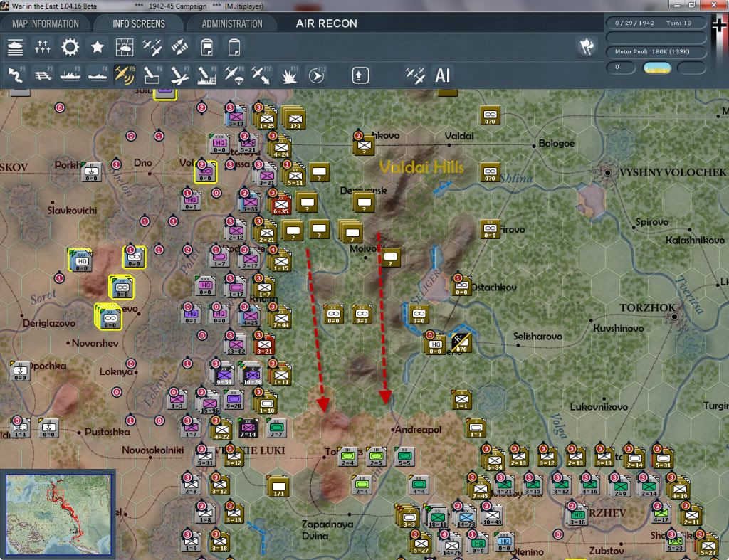Viewport: 729px width, 560px height.
Task: Click the crossed flags icon in toolbar
Action: pos(587,47)
